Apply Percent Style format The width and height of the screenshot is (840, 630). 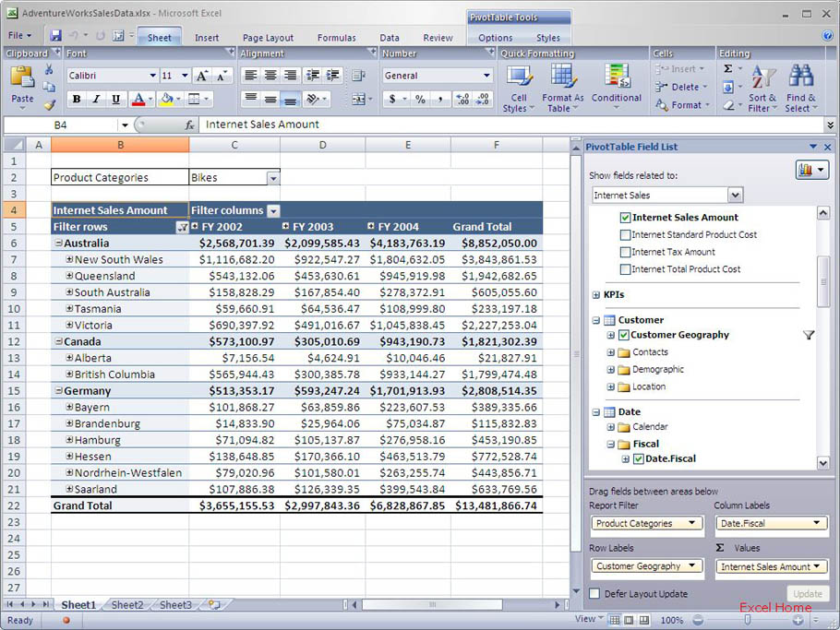[x=421, y=99]
